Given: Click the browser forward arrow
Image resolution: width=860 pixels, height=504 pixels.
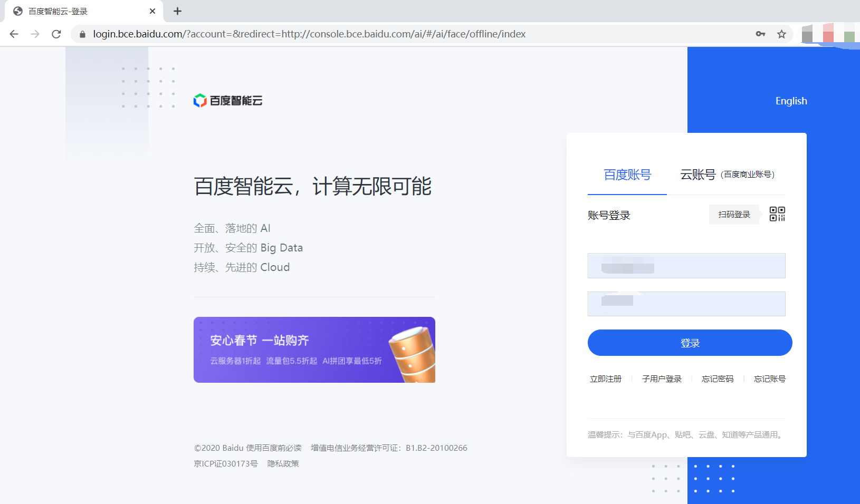Looking at the screenshot, I should pyautogui.click(x=35, y=34).
